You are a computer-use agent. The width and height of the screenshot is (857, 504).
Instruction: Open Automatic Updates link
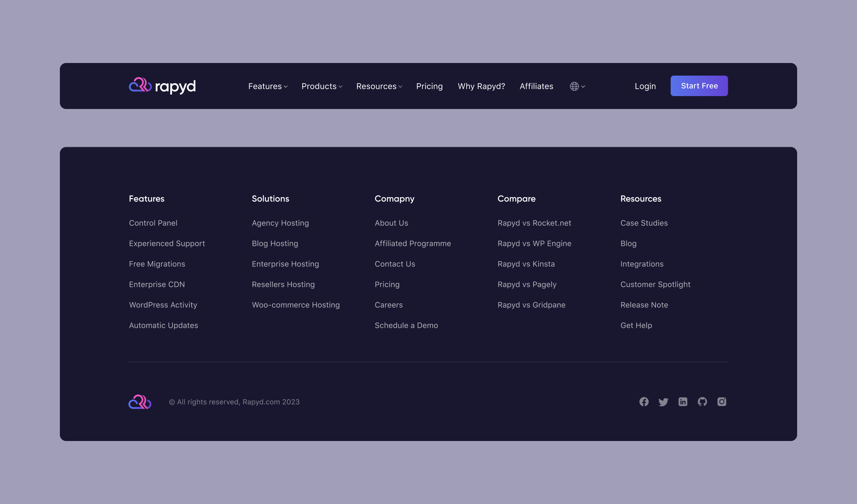tap(164, 325)
